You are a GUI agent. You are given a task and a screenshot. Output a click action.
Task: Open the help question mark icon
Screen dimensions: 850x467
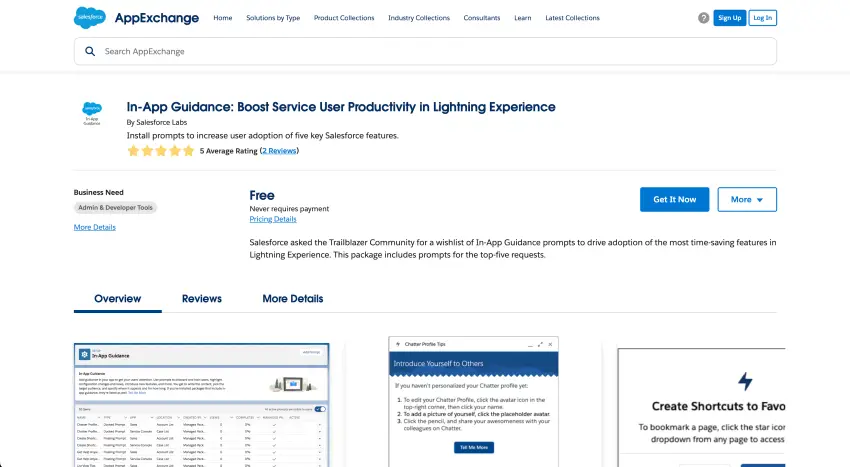(x=704, y=18)
